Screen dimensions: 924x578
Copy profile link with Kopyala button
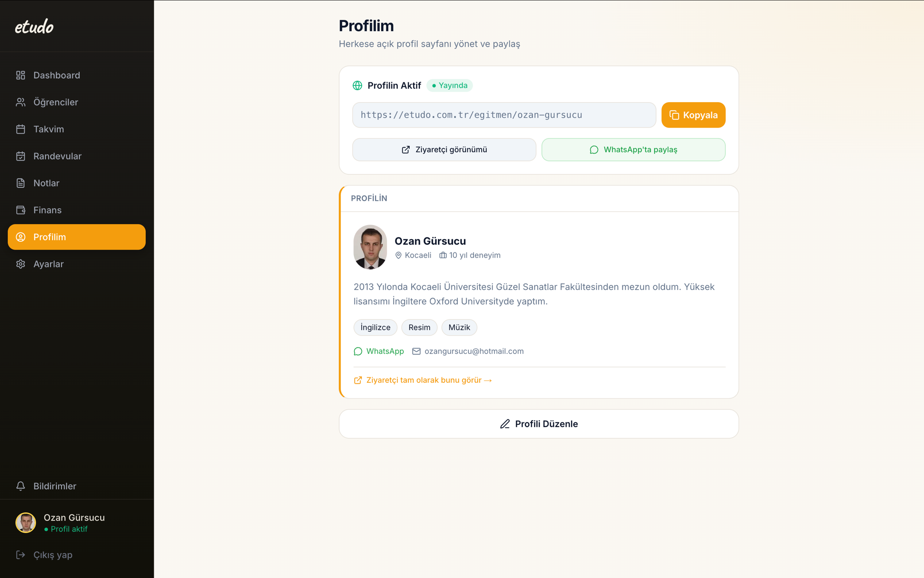693,115
